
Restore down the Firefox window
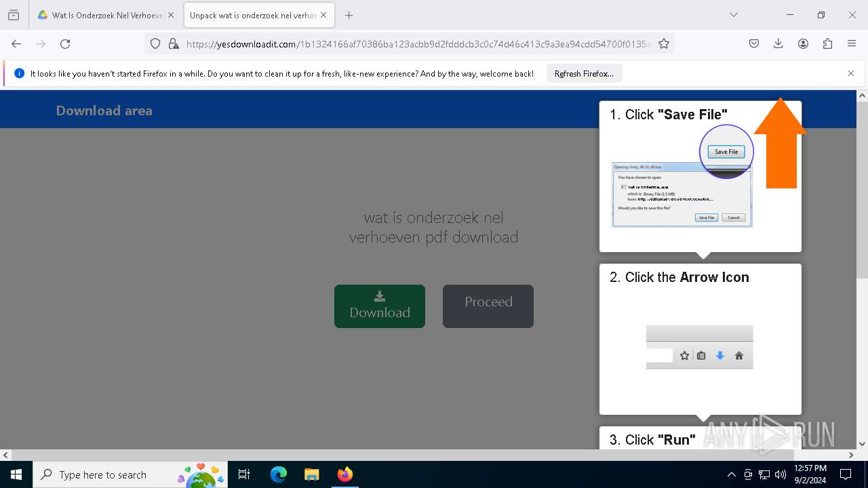821,15
